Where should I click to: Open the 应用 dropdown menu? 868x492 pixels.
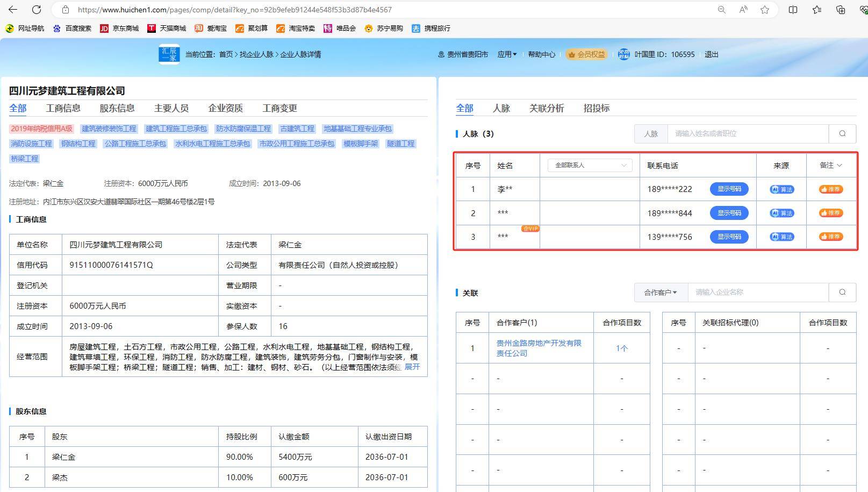tap(507, 54)
